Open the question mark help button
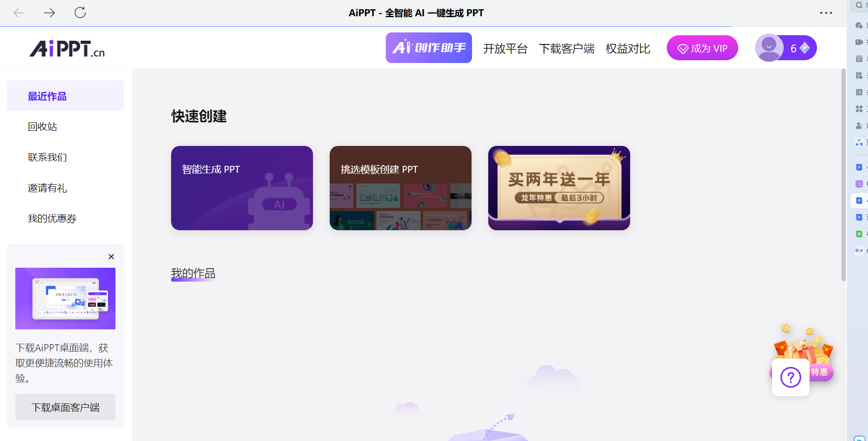The image size is (868, 441). point(791,378)
